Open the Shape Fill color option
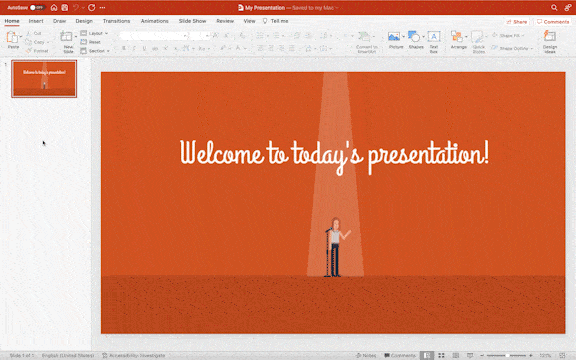This screenshot has width=576, height=360. click(508, 36)
